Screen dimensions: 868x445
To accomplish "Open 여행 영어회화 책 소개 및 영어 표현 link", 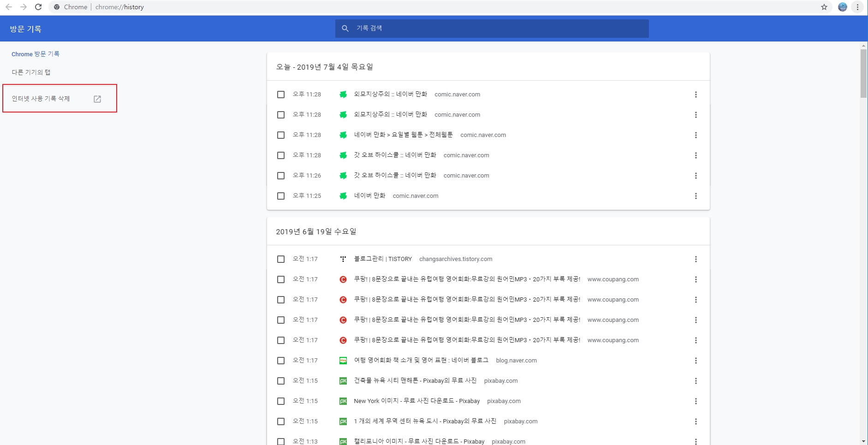I will (x=421, y=360).
